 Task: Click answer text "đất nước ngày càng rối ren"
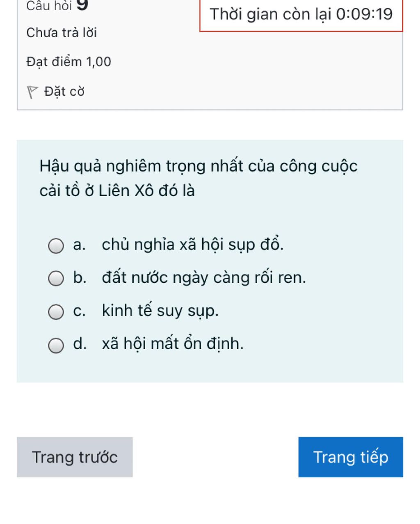(204, 278)
